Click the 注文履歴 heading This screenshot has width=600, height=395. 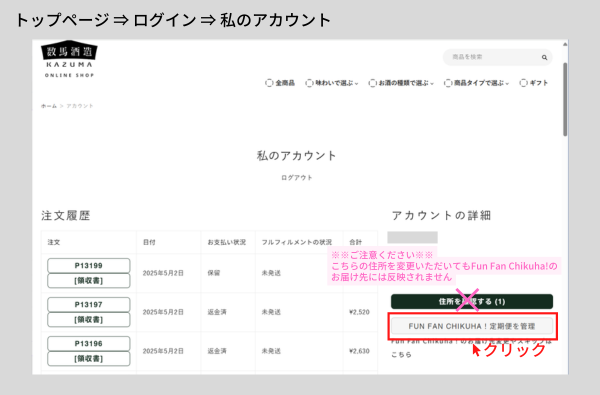(x=66, y=215)
